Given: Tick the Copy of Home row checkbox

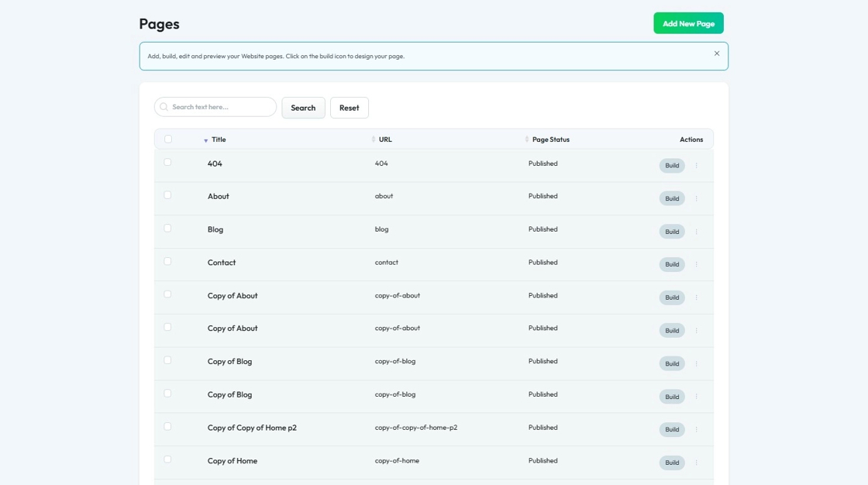Looking at the screenshot, I should (x=167, y=459).
